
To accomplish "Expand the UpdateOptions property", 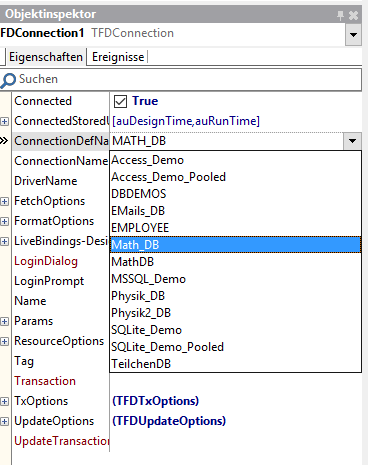I will tap(4, 422).
